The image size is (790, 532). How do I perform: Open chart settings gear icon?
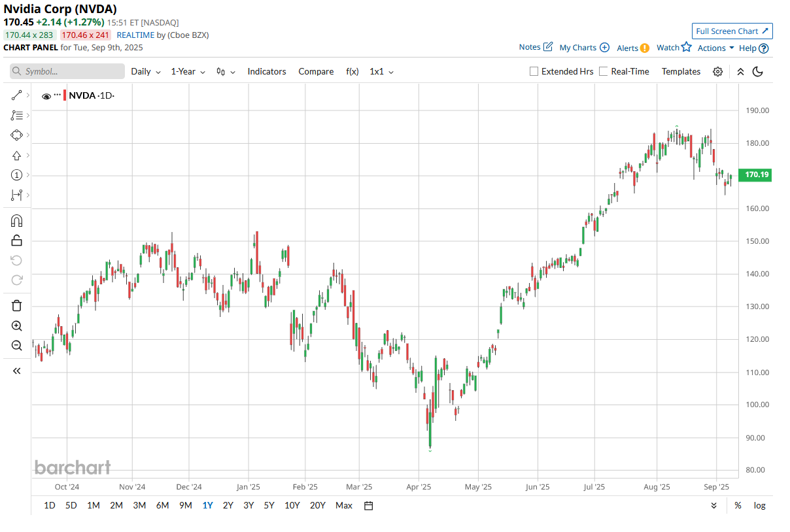point(717,71)
